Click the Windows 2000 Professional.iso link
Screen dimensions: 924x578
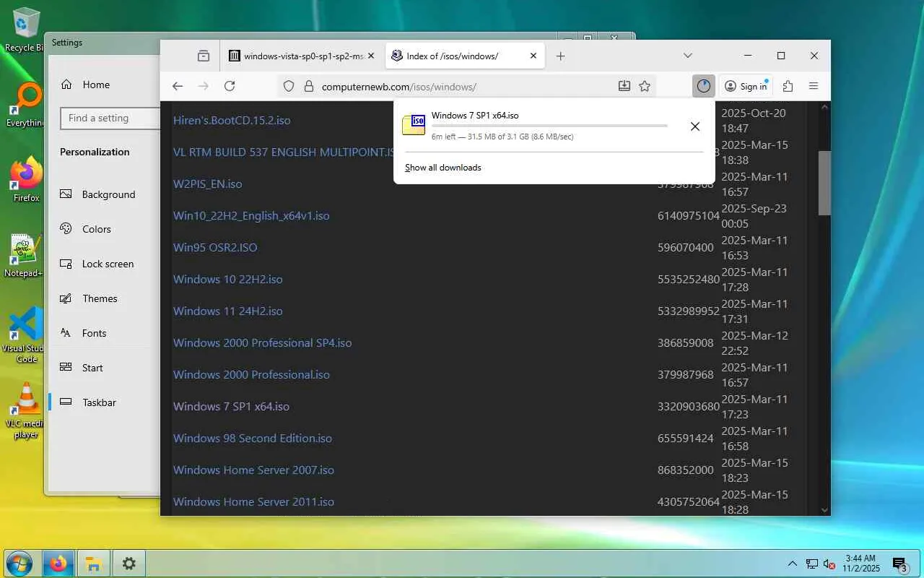point(251,374)
